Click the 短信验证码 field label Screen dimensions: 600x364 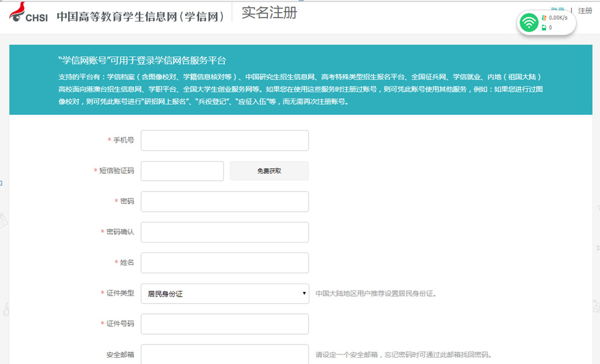point(117,171)
